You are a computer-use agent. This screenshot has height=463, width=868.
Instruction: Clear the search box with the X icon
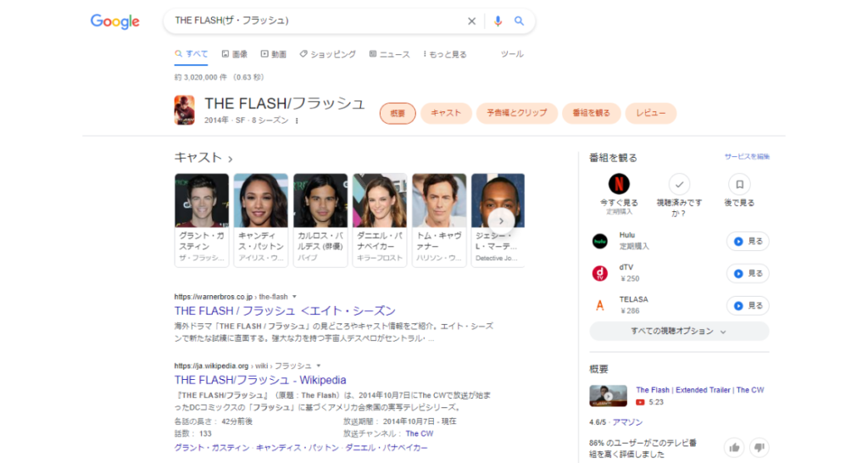[471, 21]
